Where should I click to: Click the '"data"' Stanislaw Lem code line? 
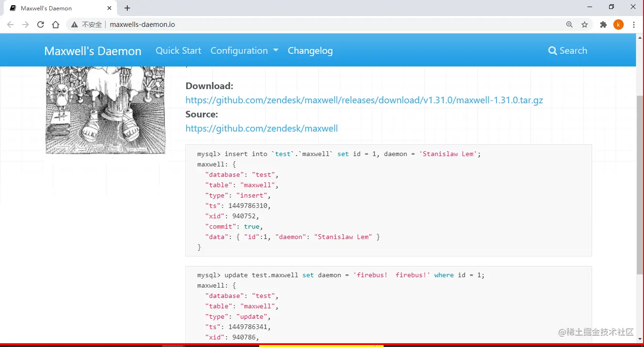pyautogui.click(x=292, y=237)
